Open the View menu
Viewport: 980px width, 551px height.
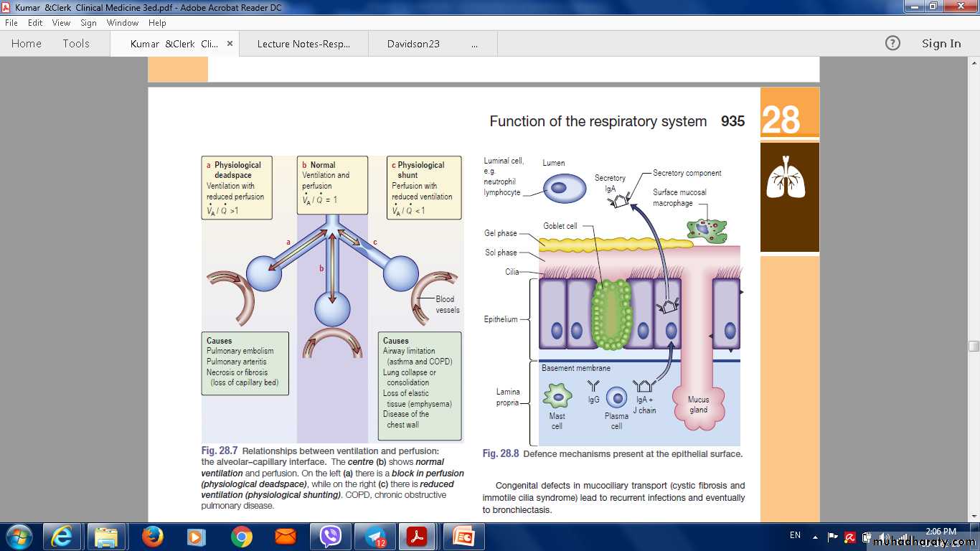(x=61, y=23)
